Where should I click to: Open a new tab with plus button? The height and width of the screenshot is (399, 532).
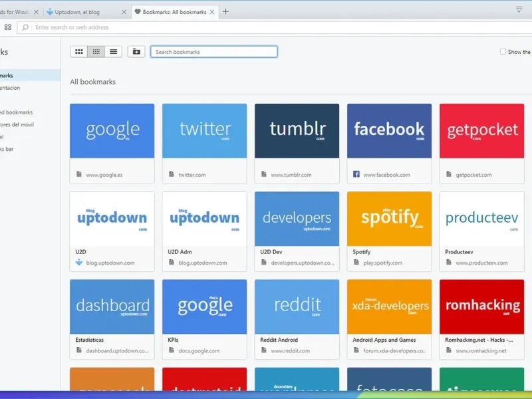[x=225, y=12]
